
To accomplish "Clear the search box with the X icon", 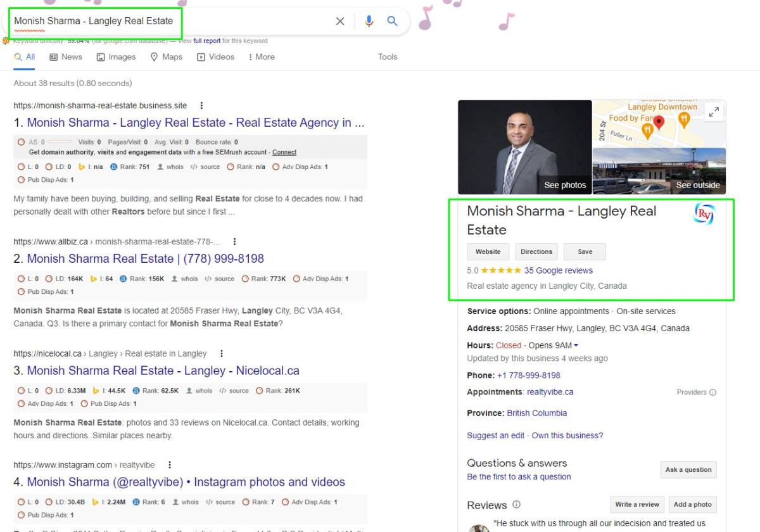I will click(340, 22).
